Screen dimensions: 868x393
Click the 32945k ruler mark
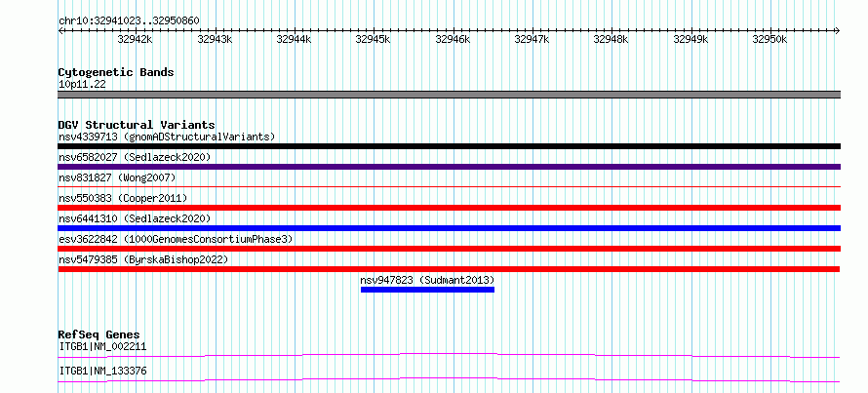(374, 39)
